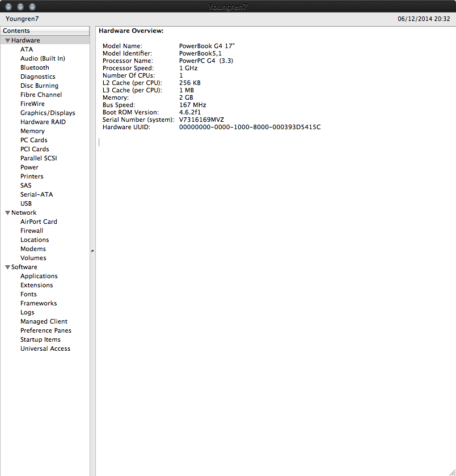This screenshot has height=476, width=456.
Task: Click the Contents column header
Action: pos(45,31)
